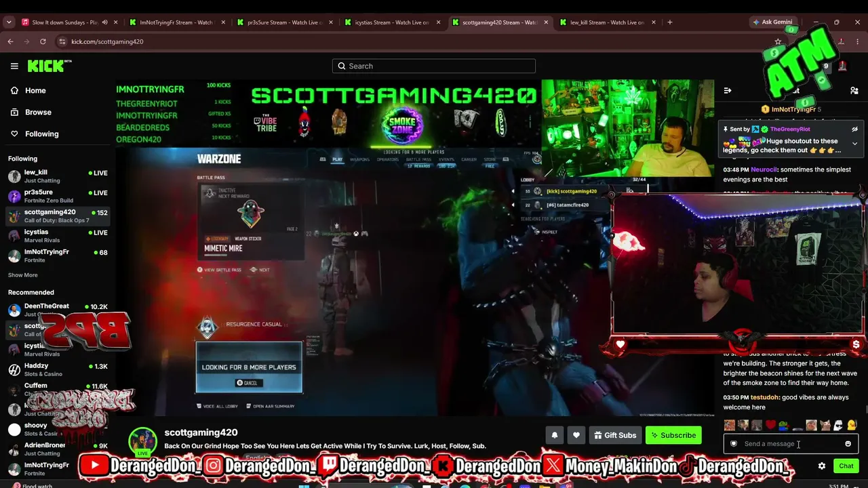Click Haddzy's avatar icon in the Recommended list
Viewport: 868px width, 488px height.
[14, 369]
